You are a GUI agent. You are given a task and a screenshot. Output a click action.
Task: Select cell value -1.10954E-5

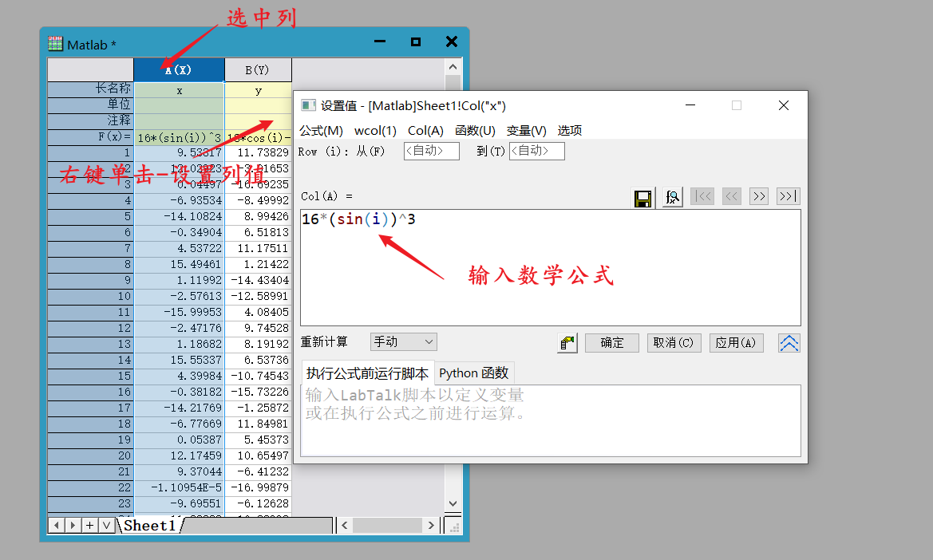[179, 487]
